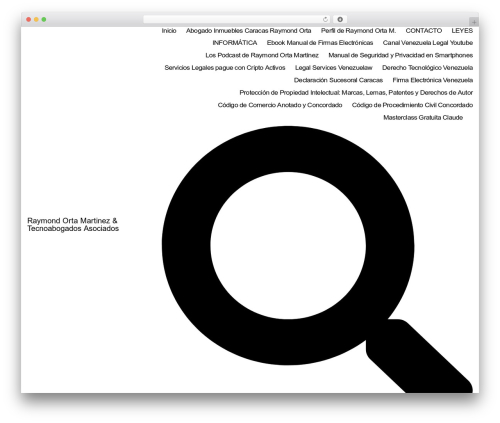Screen dimensions: 500x423
Task: Open Protección de Propiedad Intelectual link
Action: coord(356,93)
